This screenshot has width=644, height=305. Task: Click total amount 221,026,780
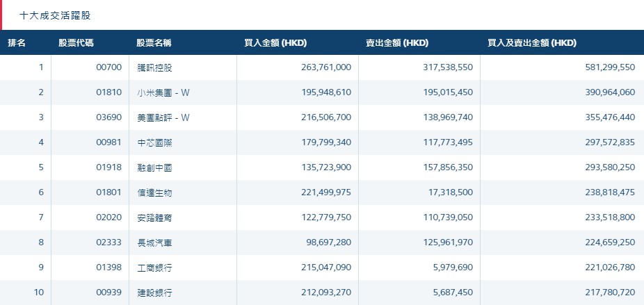point(610,267)
